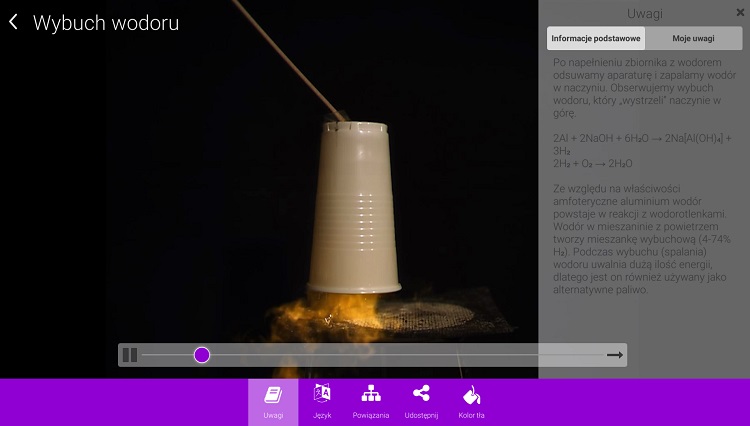Switch to Informacje podstawowe tab
This screenshot has width=750, height=426.
coord(596,38)
